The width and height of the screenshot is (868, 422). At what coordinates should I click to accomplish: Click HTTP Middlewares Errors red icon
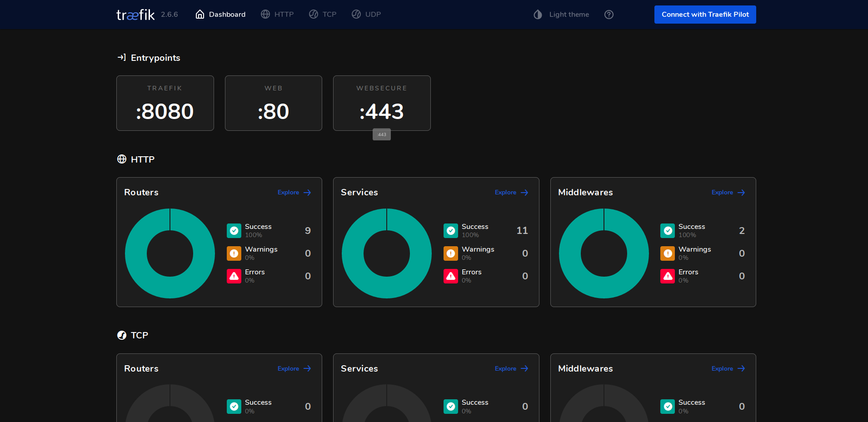click(668, 276)
